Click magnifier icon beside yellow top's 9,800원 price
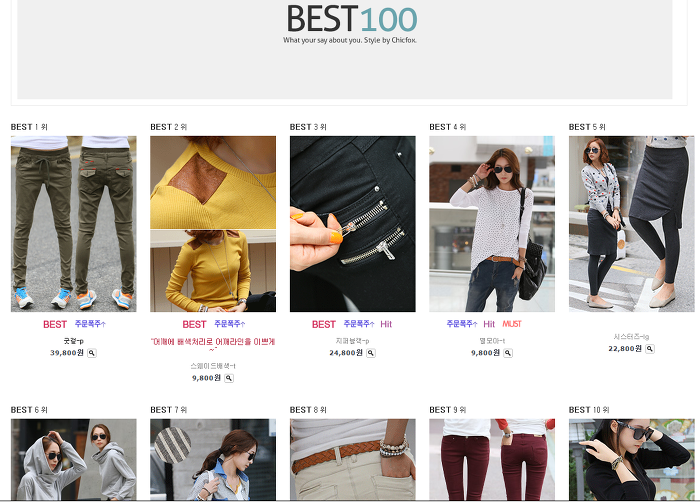 tap(229, 378)
